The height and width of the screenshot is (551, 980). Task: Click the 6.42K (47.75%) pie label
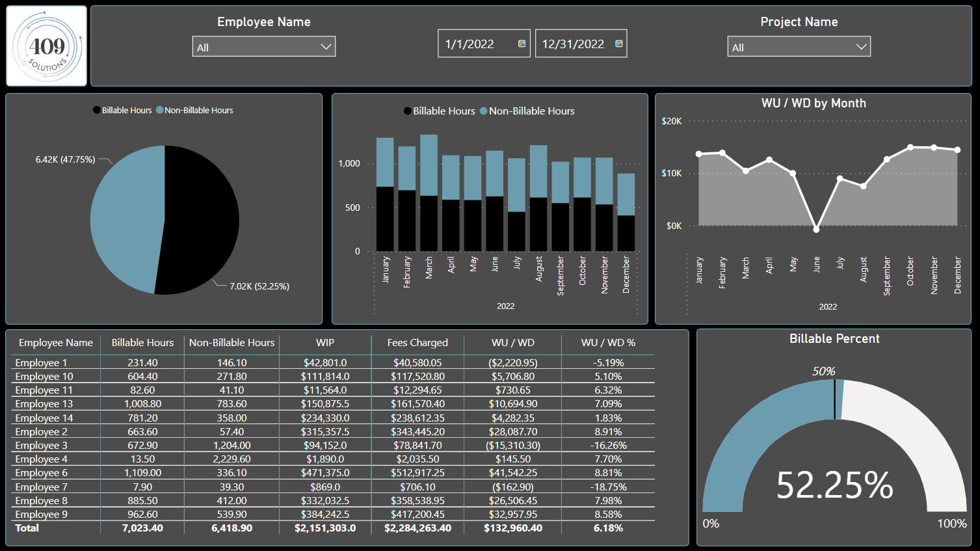coord(65,159)
